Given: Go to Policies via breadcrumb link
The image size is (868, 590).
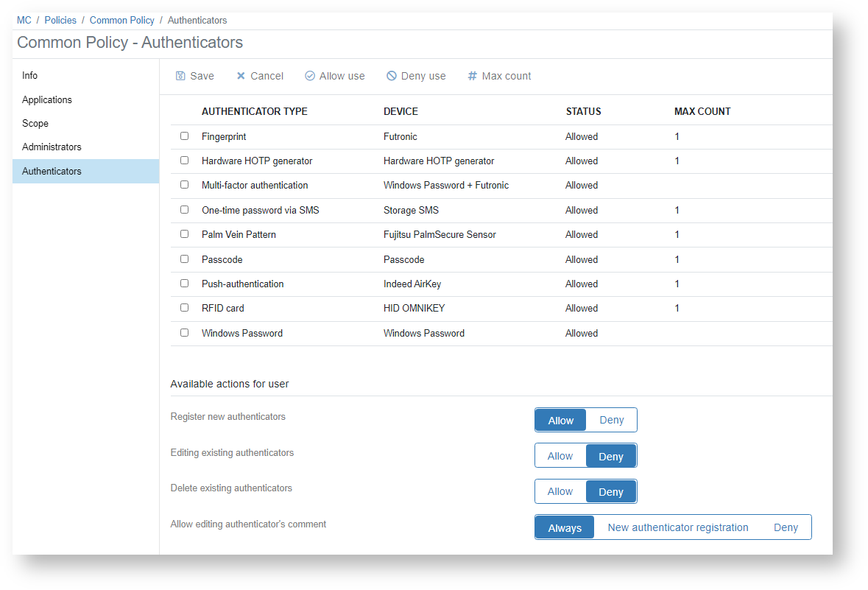Looking at the screenshot, I should pos(60,20).
